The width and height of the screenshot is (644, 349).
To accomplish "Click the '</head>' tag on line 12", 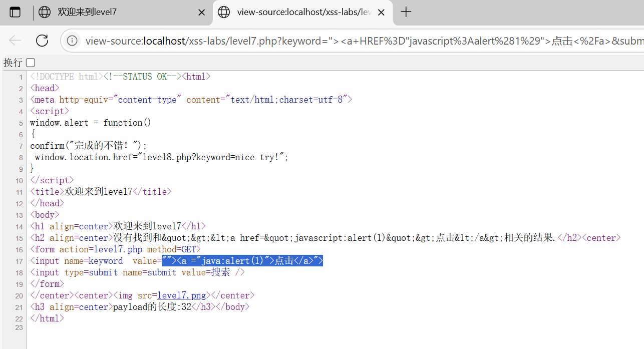I will (47, 203).
